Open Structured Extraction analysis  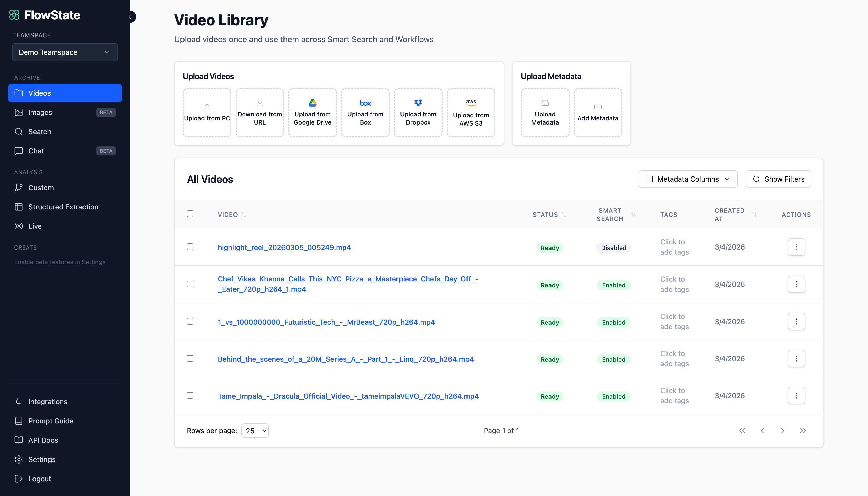click(x=65, y=207)
